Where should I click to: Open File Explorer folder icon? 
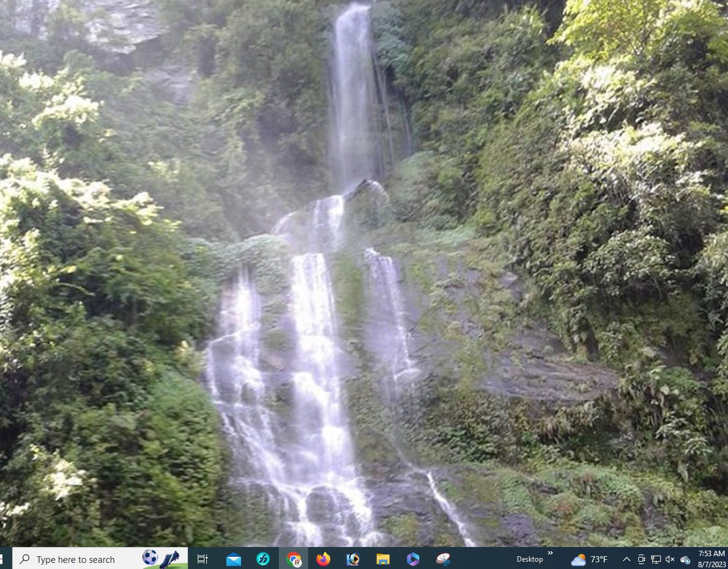coord(383,559)
